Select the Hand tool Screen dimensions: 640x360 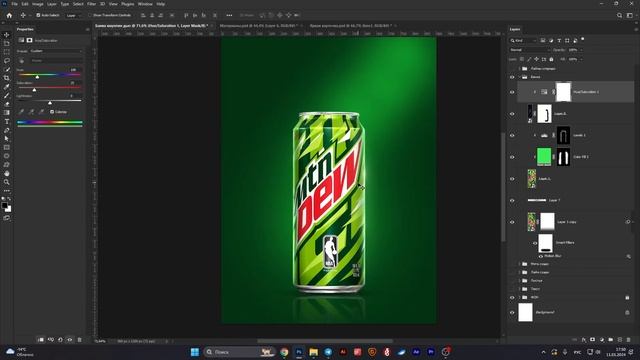click(x=7, y=173)
